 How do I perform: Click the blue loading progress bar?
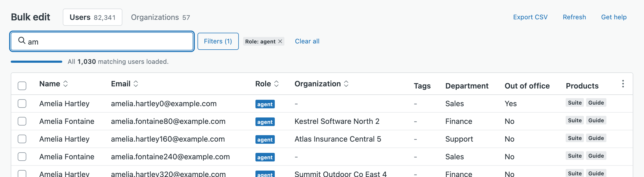(36, 62)
